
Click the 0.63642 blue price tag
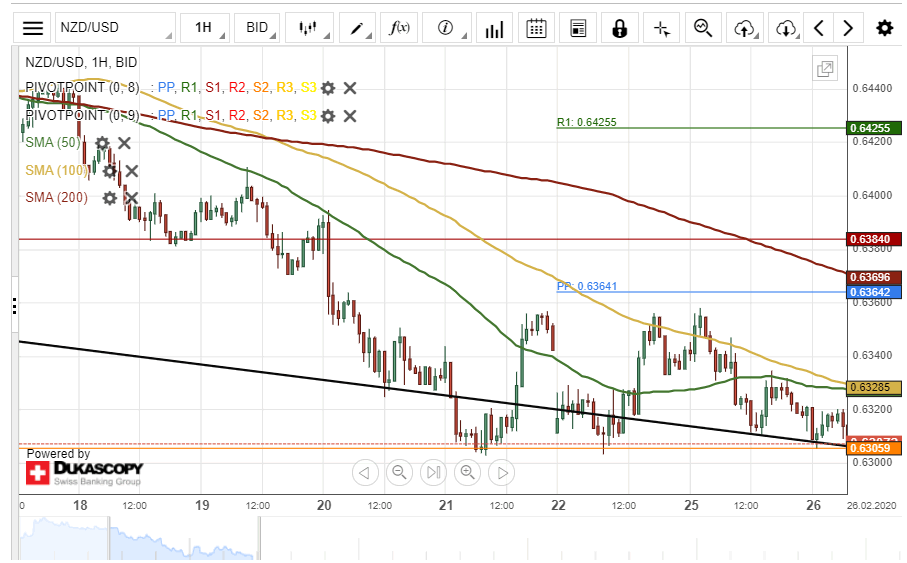coord(873,292)
